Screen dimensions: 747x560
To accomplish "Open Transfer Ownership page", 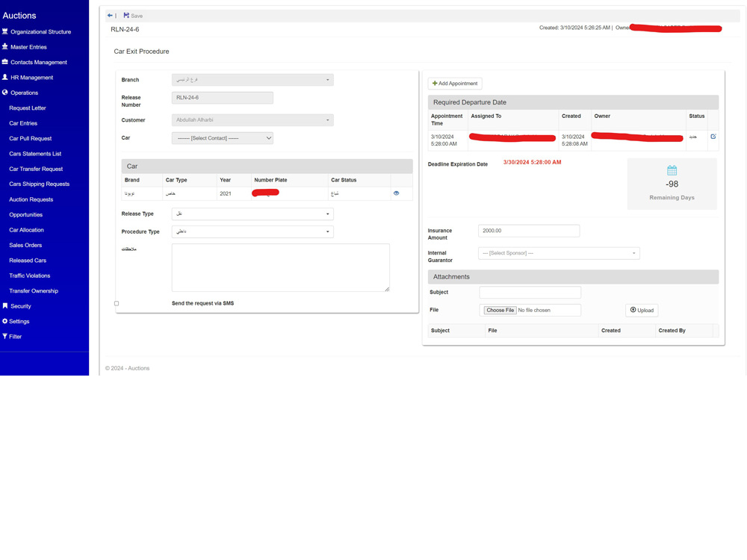I will [34, 291].
